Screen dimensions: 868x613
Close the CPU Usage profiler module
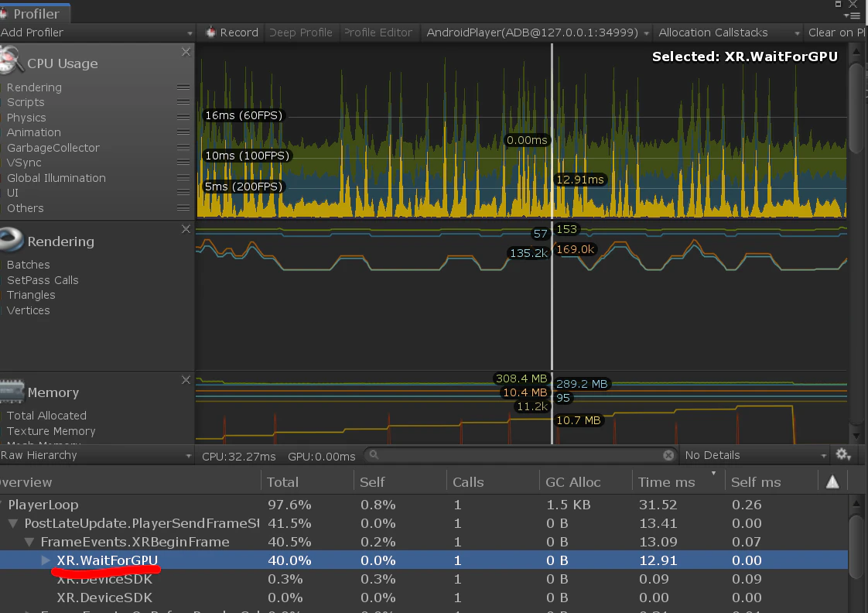point(186,52)
